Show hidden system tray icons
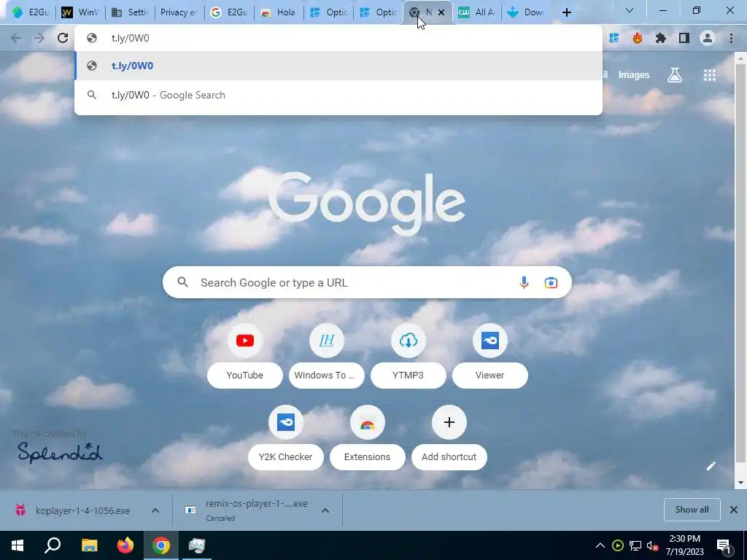Image resolution: width=747 pixels, height=560 pixels. pos(600,545)
